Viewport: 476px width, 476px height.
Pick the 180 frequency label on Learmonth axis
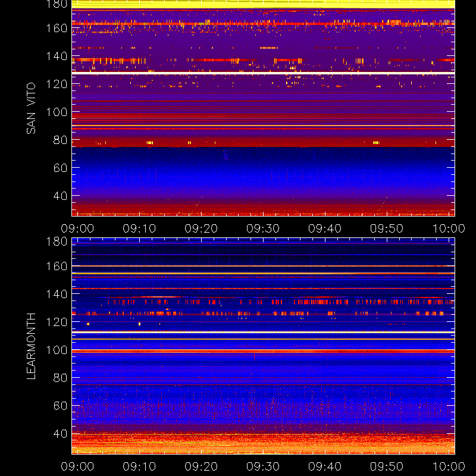(x=57, y=242)
